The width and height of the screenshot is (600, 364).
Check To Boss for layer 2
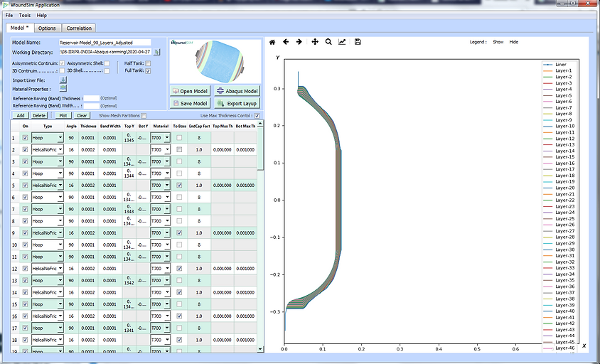pos(179,150)
